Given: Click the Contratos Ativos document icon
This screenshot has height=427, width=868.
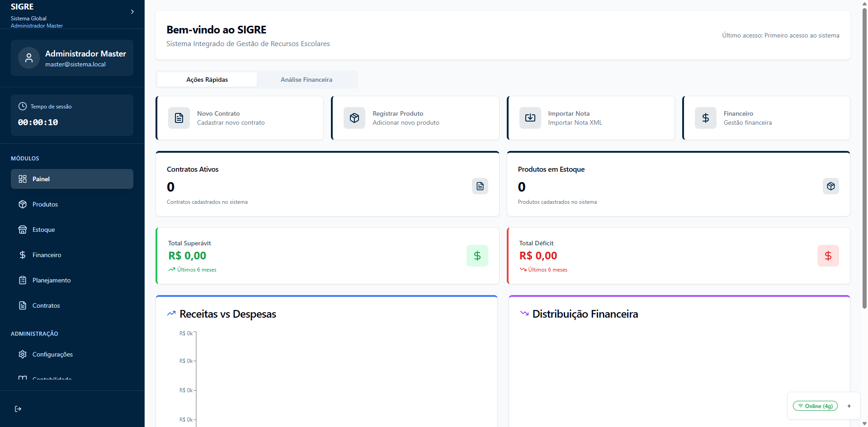Looking at the screenshot, I should point(480,186).
